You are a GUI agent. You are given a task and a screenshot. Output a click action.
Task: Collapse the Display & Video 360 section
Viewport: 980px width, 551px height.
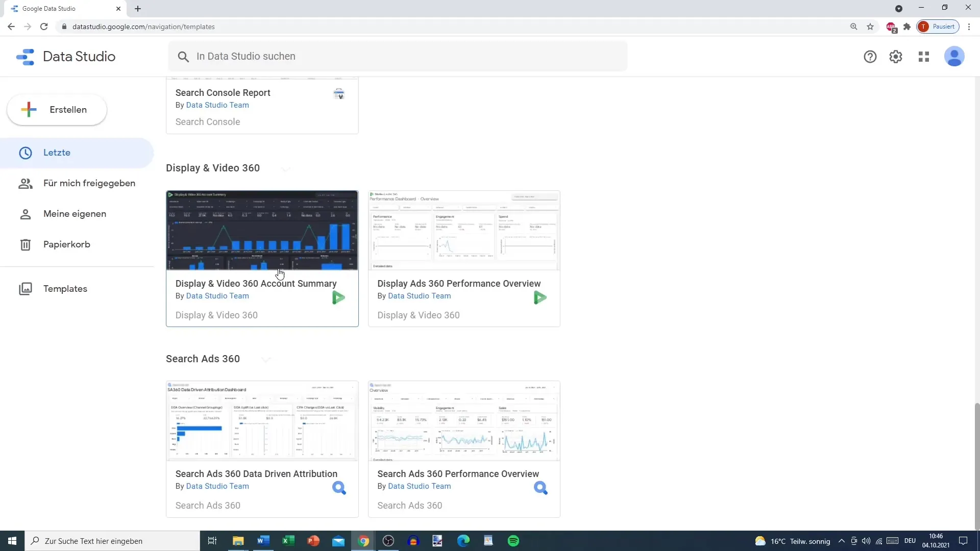(286, 168)
